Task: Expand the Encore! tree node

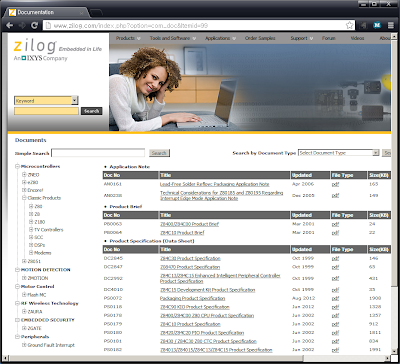Action: tap(24, 190)
